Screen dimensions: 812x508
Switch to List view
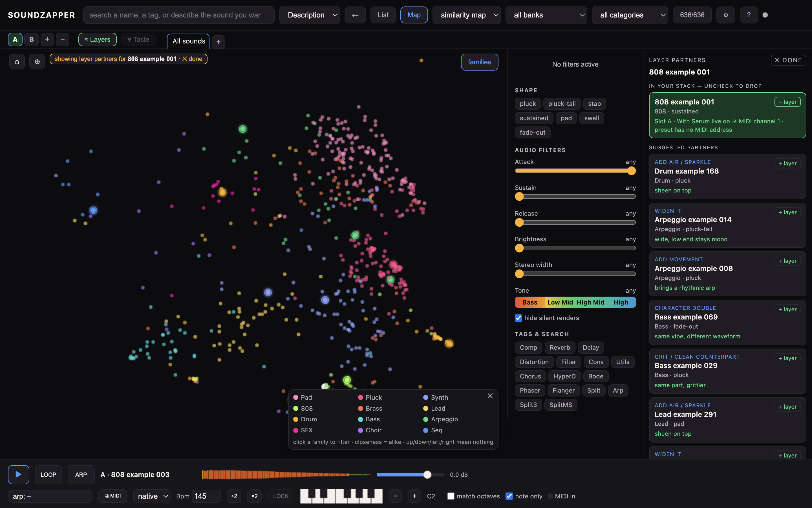tap(383, 15)
